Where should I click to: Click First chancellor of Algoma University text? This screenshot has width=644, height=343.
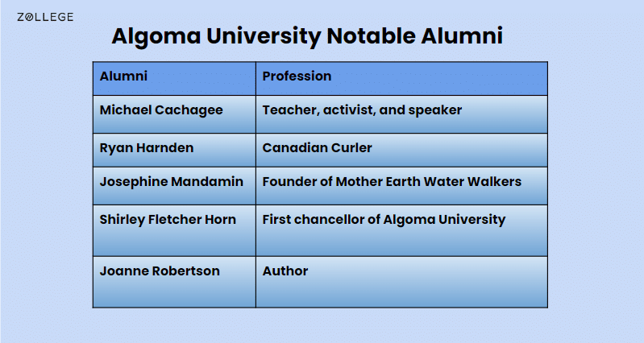click(x=384, y=220)
